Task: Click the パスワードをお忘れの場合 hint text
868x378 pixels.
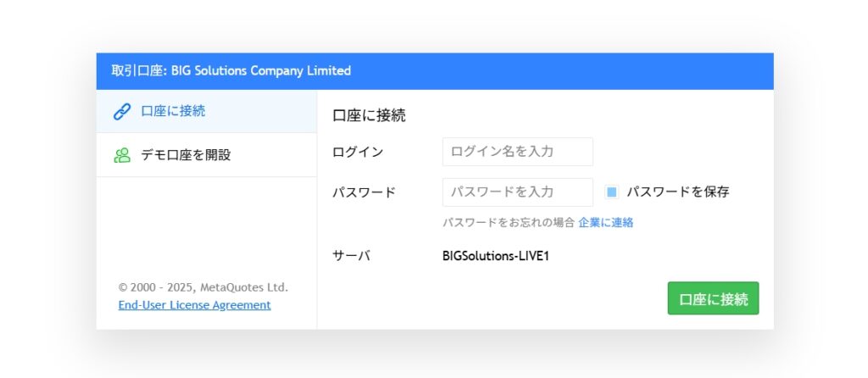Action: click(x=509, y=223)
